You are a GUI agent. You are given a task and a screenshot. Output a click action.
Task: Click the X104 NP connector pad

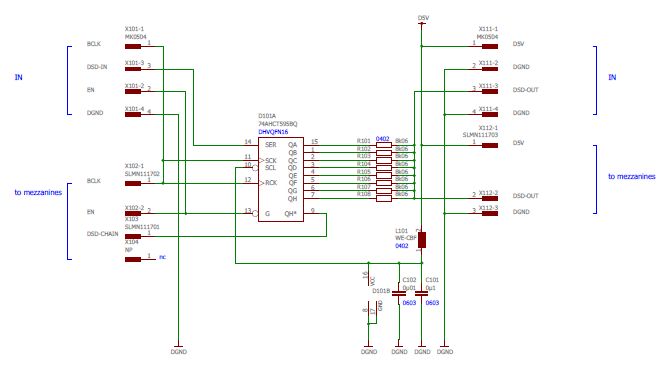[133, 259]
